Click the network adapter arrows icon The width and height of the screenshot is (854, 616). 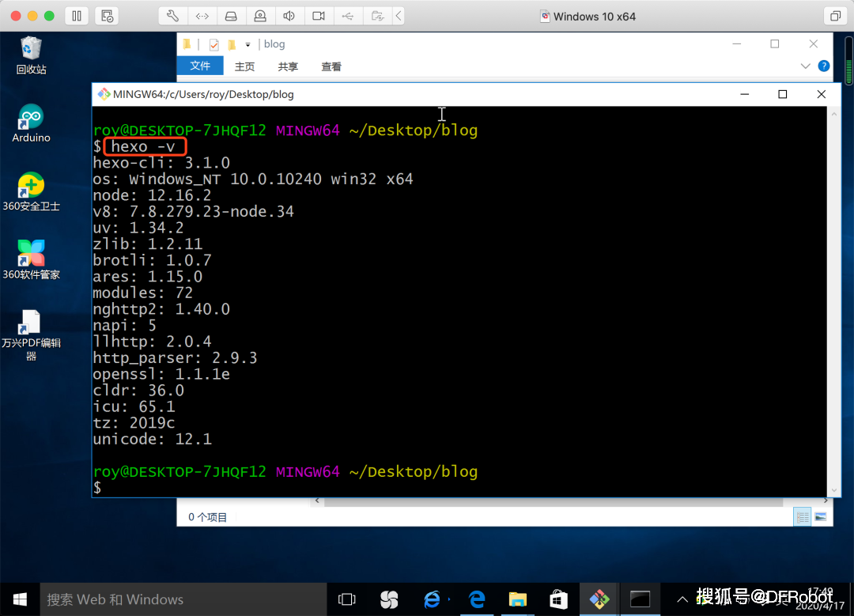click(202, 16)
